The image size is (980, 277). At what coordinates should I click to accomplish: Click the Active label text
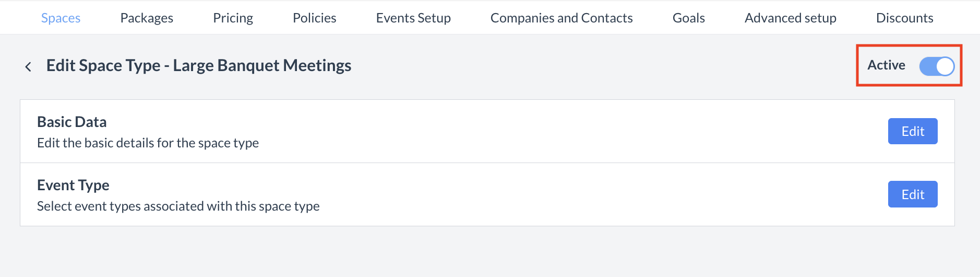(886, 65)
